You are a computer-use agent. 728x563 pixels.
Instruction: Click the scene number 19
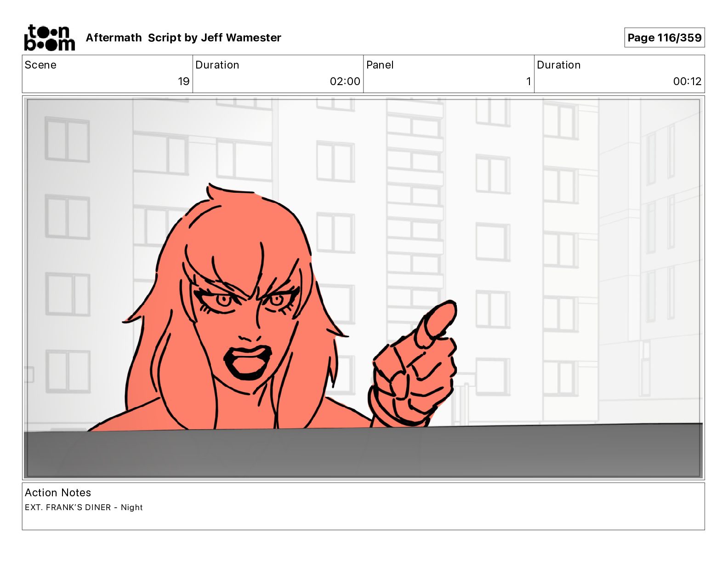(183, 81)
